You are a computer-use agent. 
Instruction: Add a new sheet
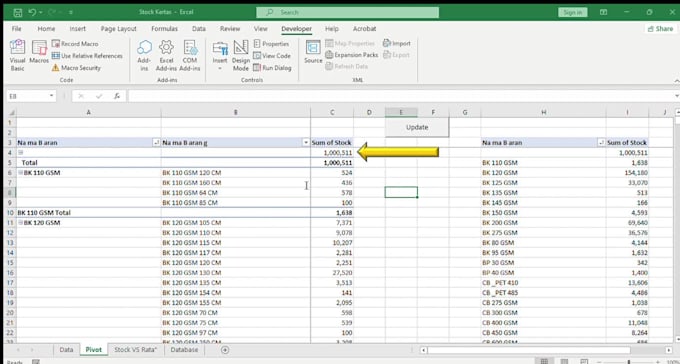(225, 350)
